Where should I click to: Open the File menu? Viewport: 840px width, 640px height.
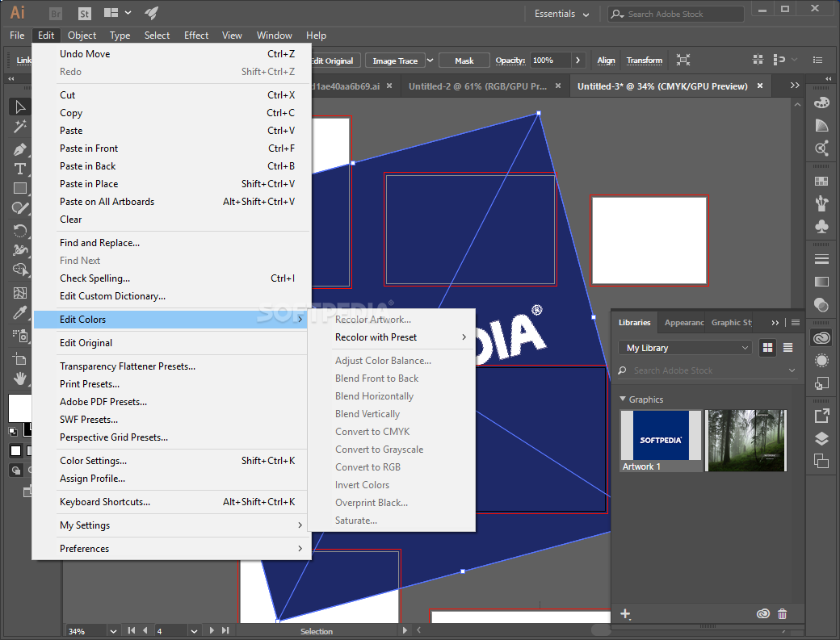coord(17,36)
